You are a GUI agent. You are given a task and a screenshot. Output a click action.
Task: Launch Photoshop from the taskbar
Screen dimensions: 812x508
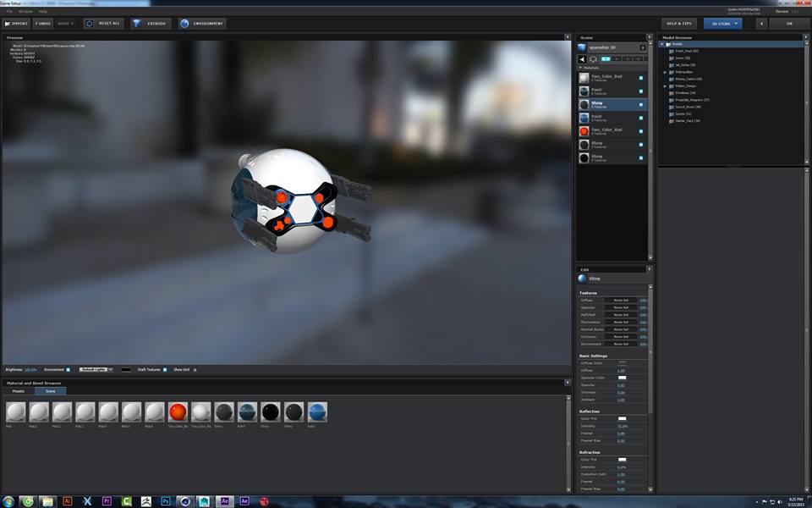(x=166, y=501)
